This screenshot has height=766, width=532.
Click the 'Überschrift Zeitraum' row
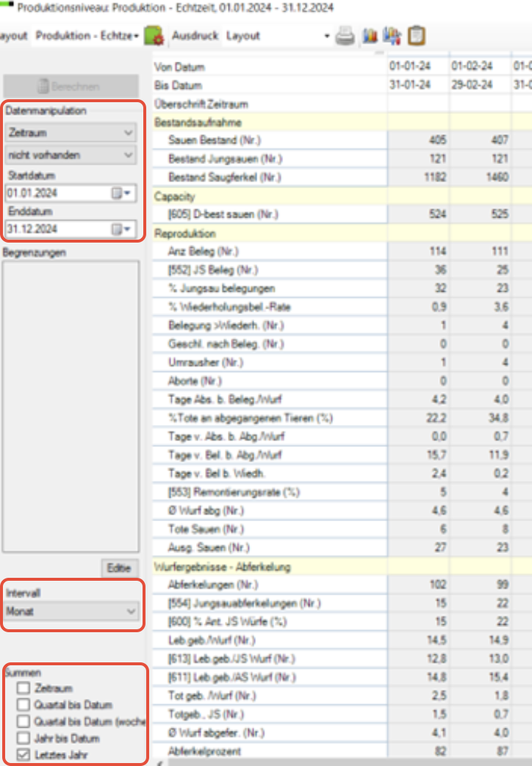click(x=270, y=104)
